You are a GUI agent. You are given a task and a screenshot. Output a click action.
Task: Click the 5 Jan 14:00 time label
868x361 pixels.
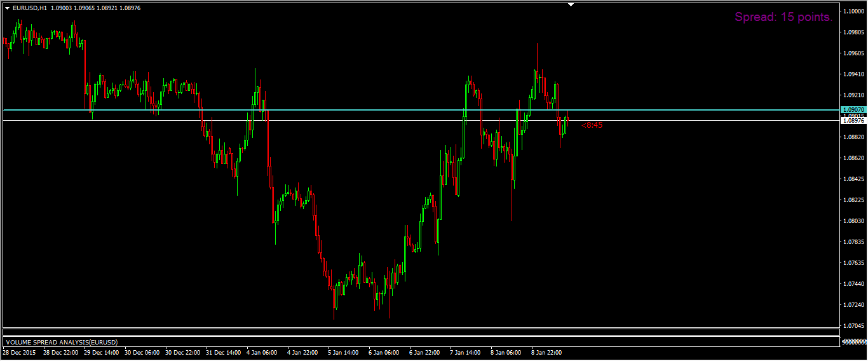tap(343, 352)
